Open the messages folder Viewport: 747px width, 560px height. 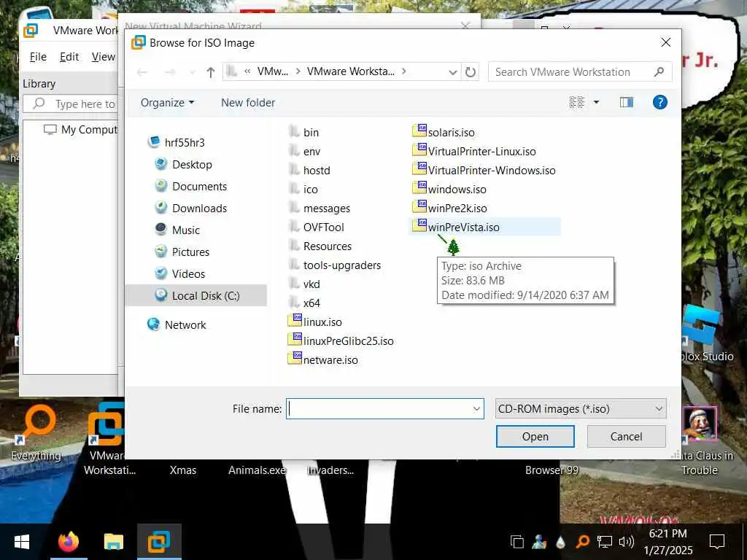click(326, 208)
